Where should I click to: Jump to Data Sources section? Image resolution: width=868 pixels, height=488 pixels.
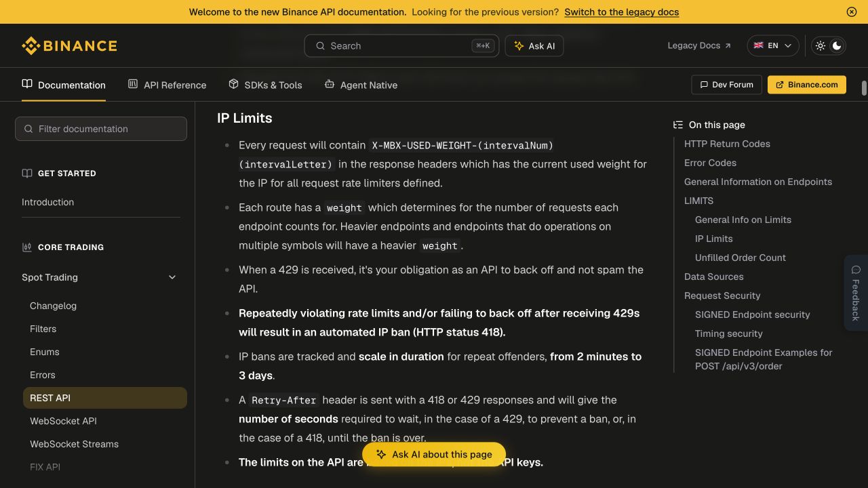pos(713,277)
